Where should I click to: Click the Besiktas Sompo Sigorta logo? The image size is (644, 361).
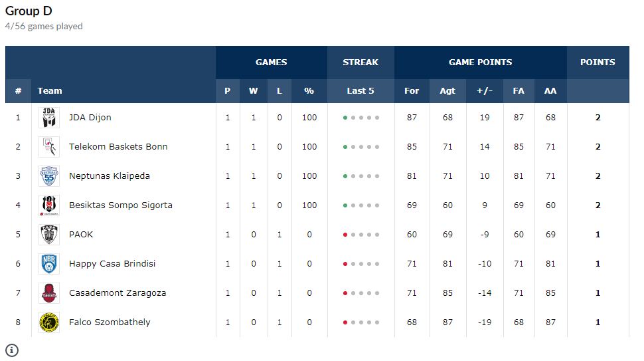(49, 205)
